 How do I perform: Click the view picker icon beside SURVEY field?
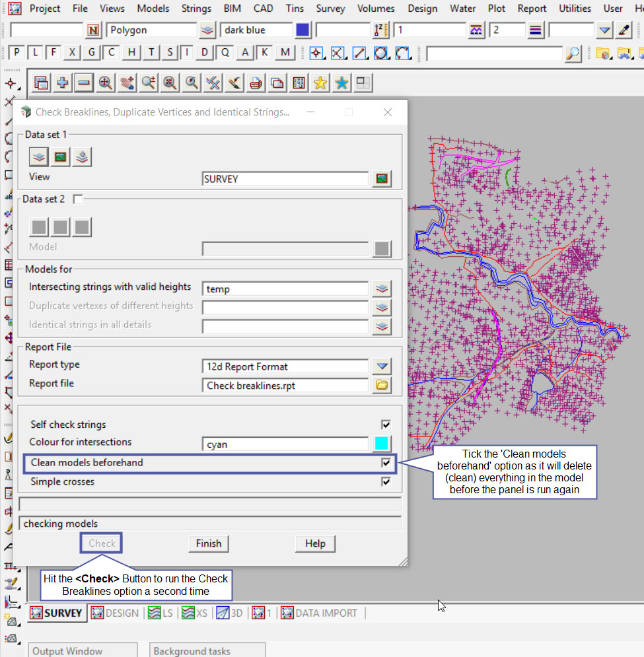[x=382, y=178]
